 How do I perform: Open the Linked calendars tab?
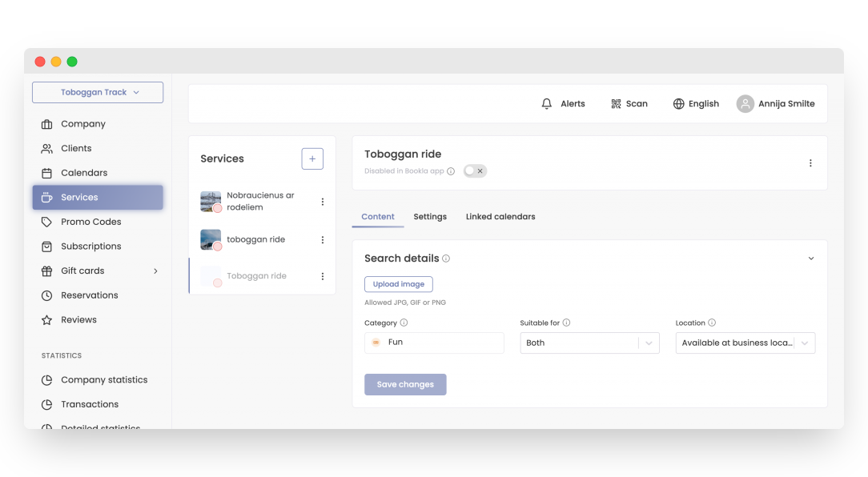coord(500,216)
